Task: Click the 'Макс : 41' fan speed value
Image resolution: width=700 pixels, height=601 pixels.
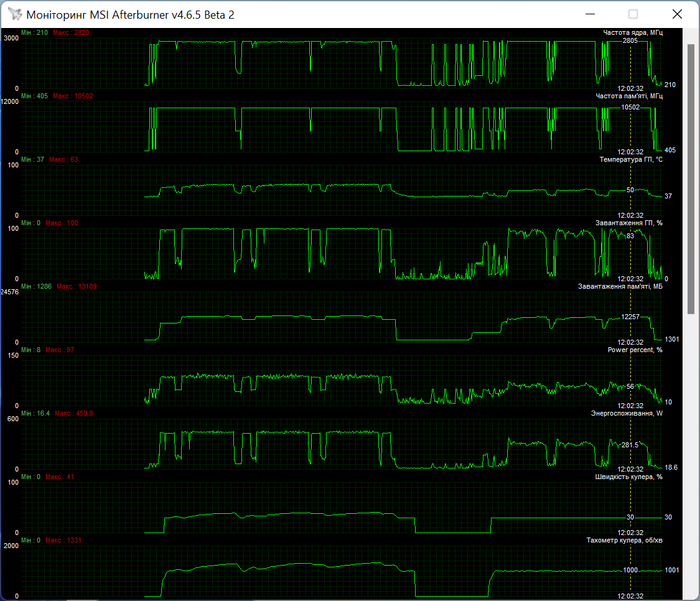Action: [x=60, y=477]
